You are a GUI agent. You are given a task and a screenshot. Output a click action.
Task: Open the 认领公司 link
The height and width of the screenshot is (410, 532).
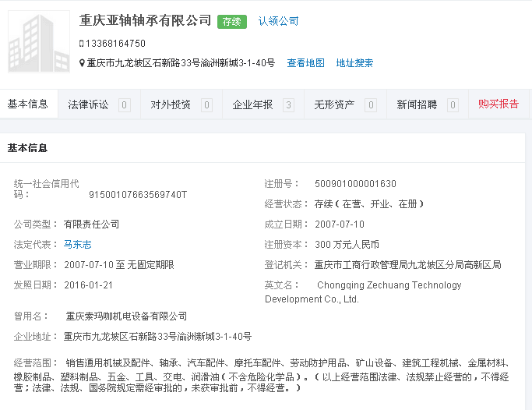click(278, 21)
